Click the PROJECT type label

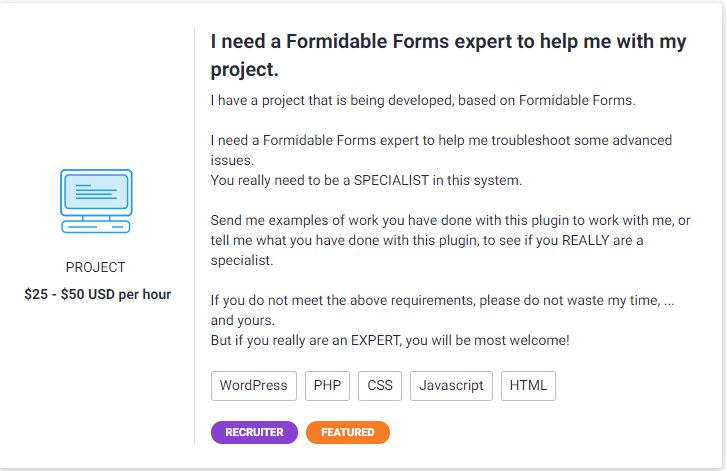[96, 267]
